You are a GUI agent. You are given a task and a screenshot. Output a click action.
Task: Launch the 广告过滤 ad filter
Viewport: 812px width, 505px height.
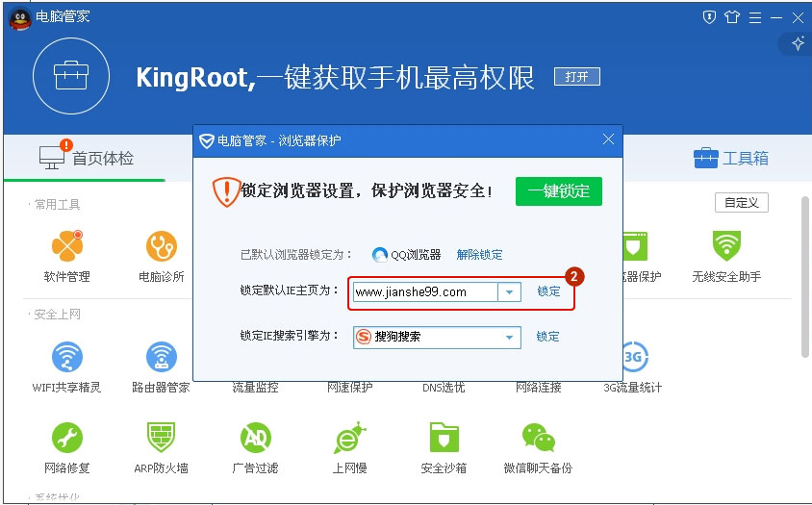255,439
